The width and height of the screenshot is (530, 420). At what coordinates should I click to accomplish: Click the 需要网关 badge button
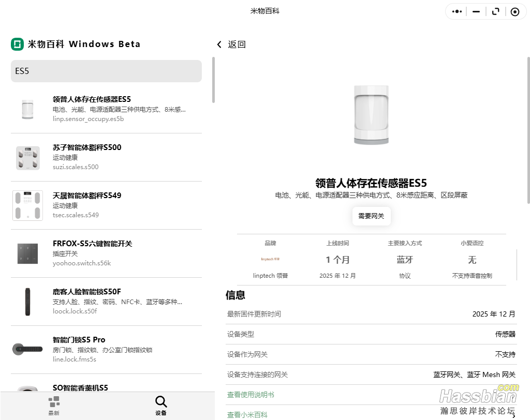point(371,216)
